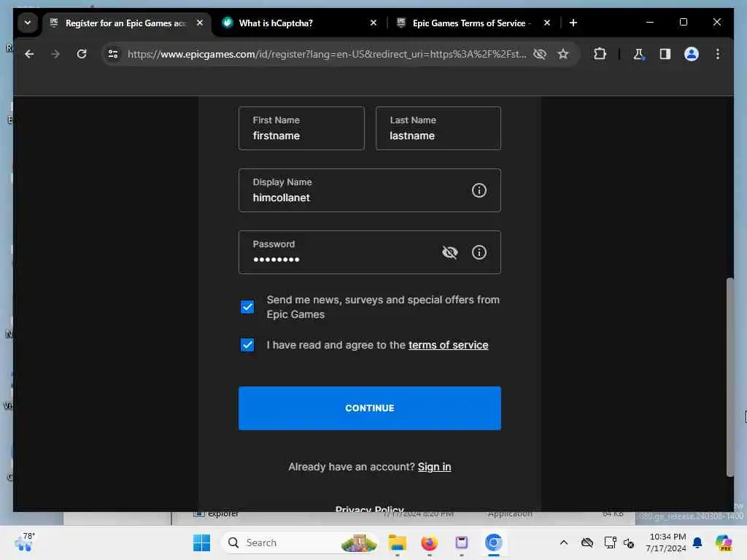
Task: Follow the Sign in link
Action: click(x=435, y=467)
